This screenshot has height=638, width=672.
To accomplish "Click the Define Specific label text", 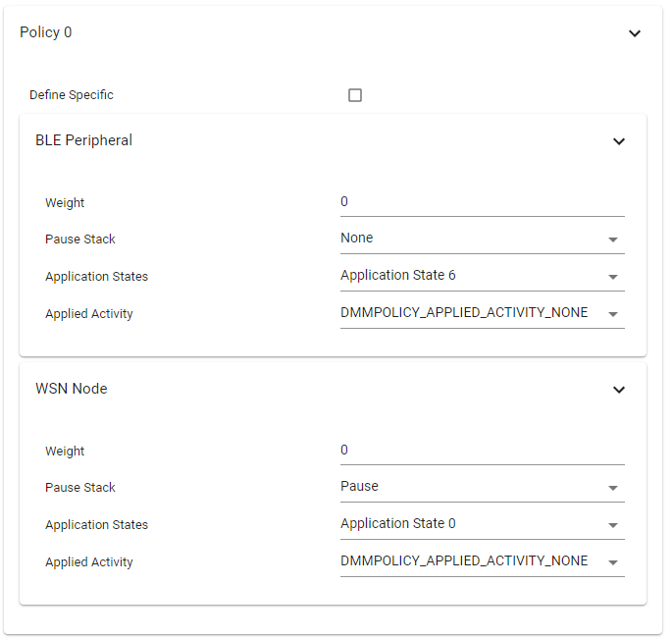I will [x=72, y=95].
